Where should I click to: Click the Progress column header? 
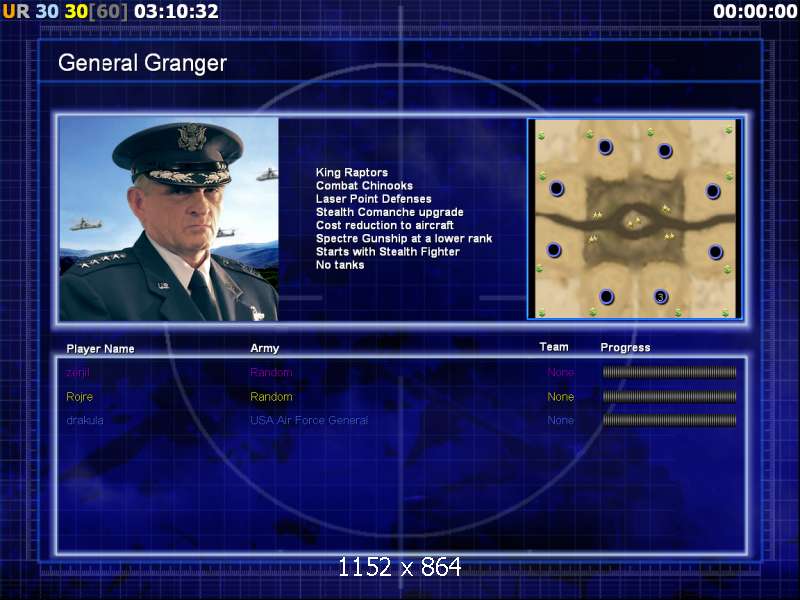point(625,347)
